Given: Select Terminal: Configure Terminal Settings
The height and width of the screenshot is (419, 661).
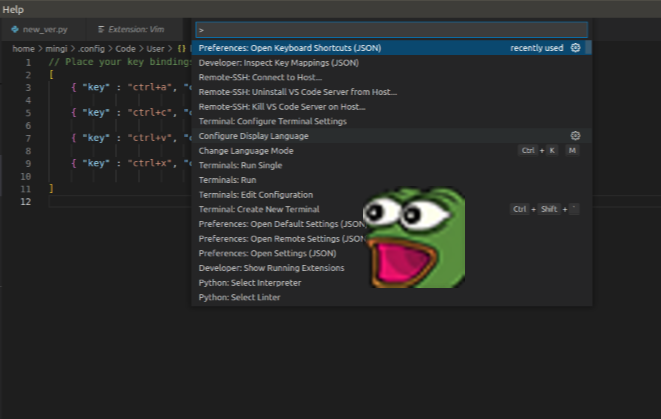Looking at the screenshot, I should [392, 121].
